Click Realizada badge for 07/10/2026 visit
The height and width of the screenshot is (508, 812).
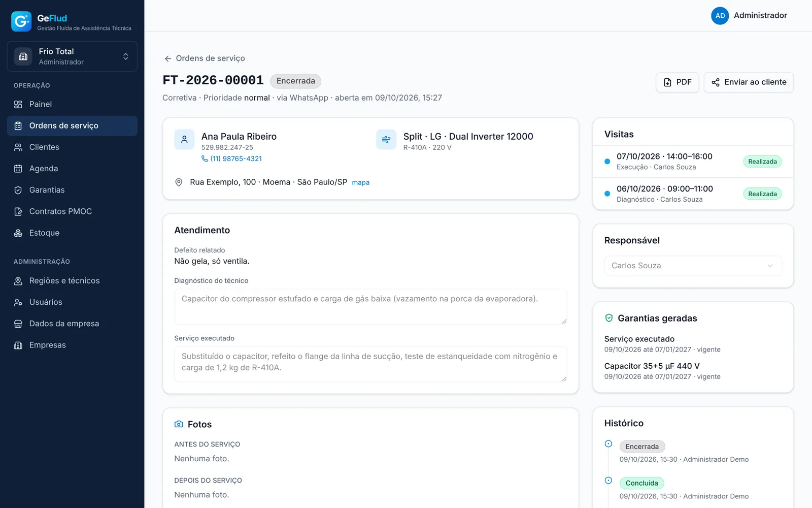point(762,162)
